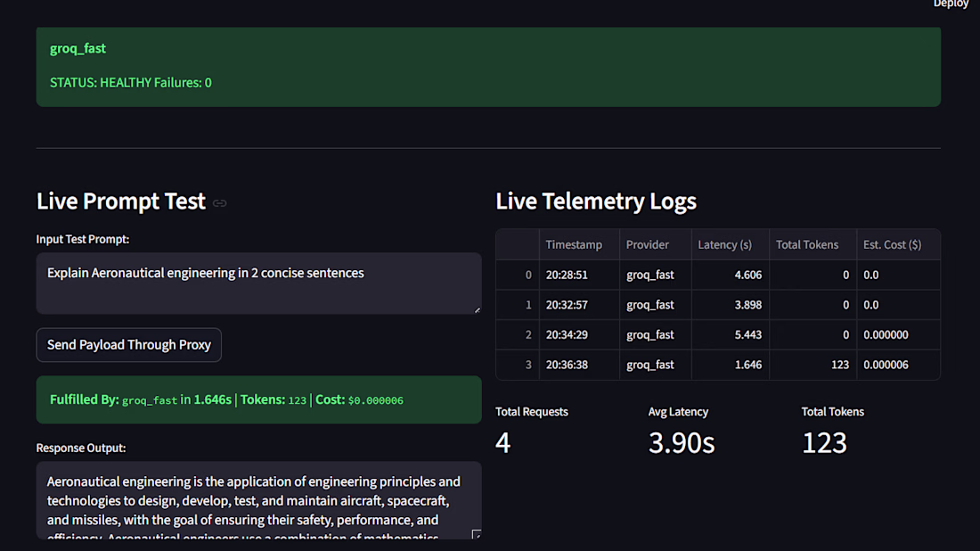Screen dimensions: 980x551
Task: Click latency value 3.898 in telemetry table
Action: [730, 305]
